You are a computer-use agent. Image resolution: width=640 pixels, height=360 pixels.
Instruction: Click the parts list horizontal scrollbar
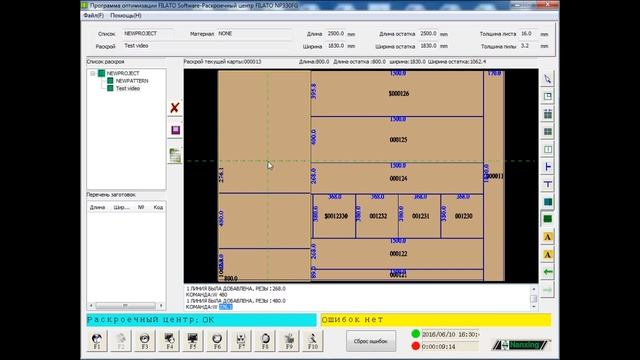tap(126, 305)
